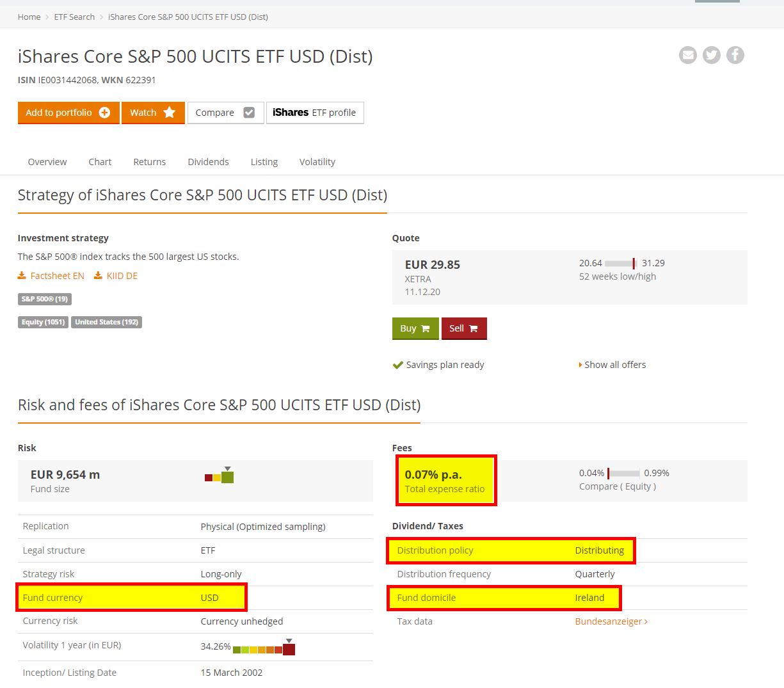Image resolution: width=784 pixels, height=688 pixels.
Task: Click the Equity (1051) tag
Action: pyautogui.click(x=43, y=322)
